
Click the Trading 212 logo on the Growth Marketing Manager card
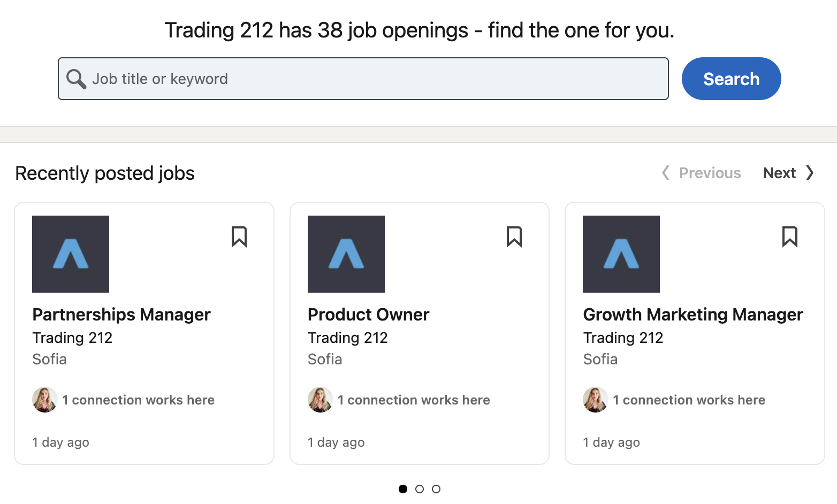[x=621, y=254]
